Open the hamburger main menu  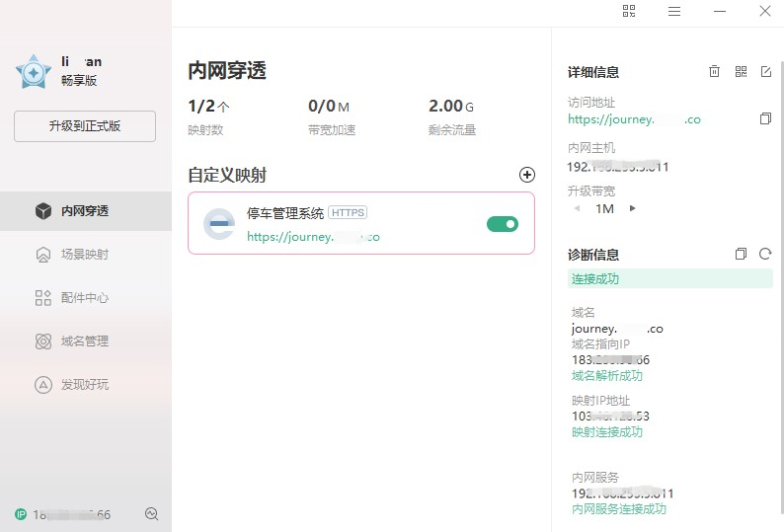click(674, 11)
